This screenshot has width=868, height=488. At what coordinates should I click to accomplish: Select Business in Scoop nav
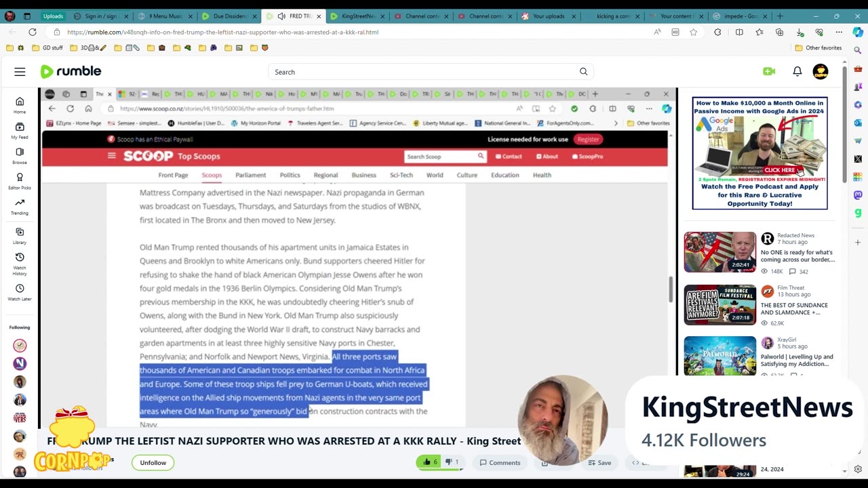point(363,175)
